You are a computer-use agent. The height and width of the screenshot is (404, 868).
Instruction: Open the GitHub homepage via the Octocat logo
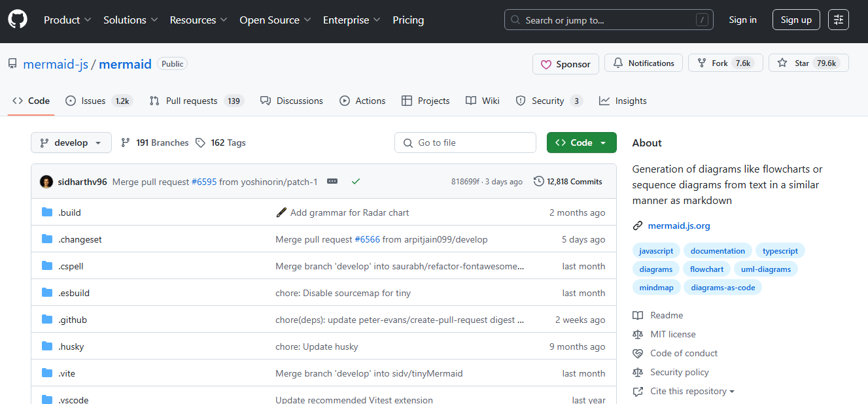18,20
